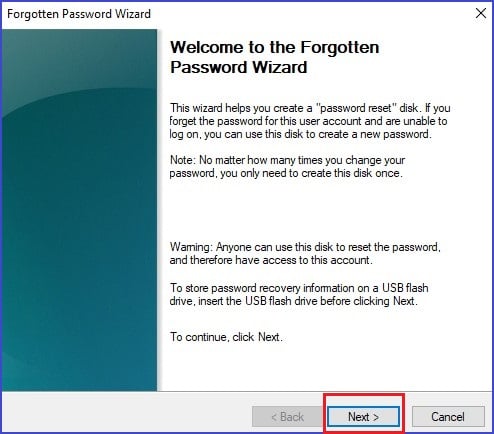Screen dimensions: 494x434
Task: Click the insert the USB flash drive line
Action: [293, 301]
